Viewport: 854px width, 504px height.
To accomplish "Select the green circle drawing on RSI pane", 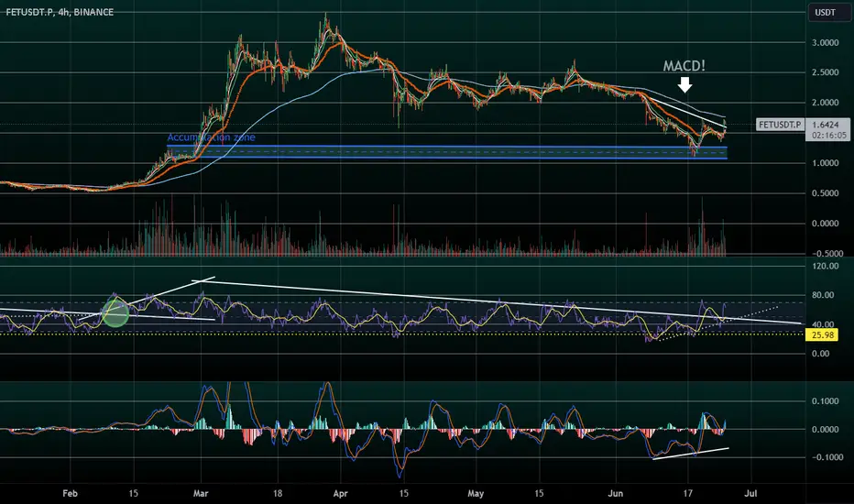I will [115, 313].
